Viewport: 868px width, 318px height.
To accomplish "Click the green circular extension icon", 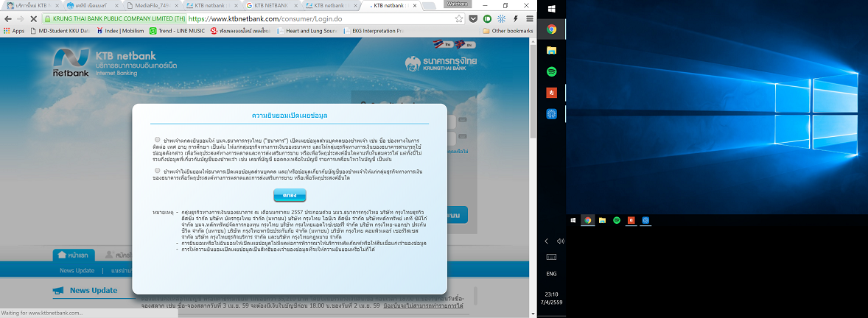I will (x=488, y=18).
